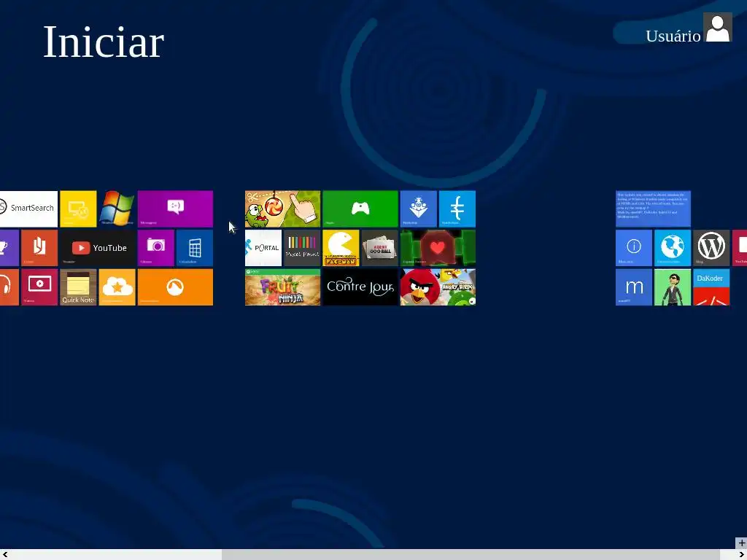Open the globe browser tile

[673, 248]
